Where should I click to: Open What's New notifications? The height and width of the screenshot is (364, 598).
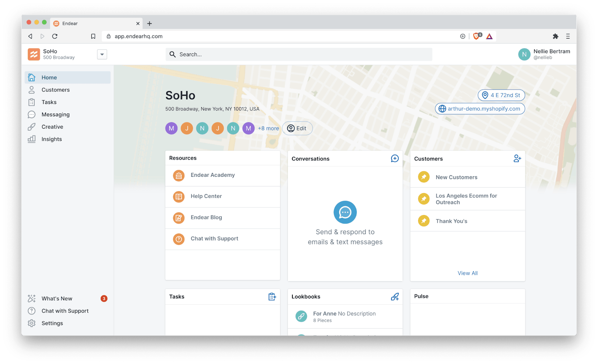tap(67, 298)
